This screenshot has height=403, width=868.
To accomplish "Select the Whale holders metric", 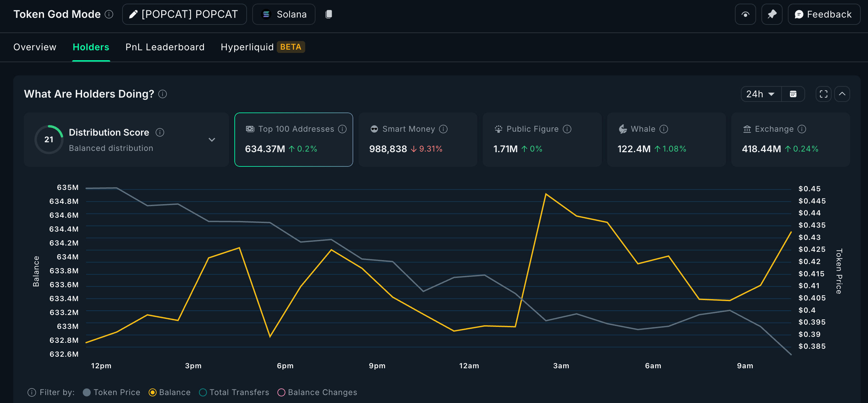I will (666, 139).
